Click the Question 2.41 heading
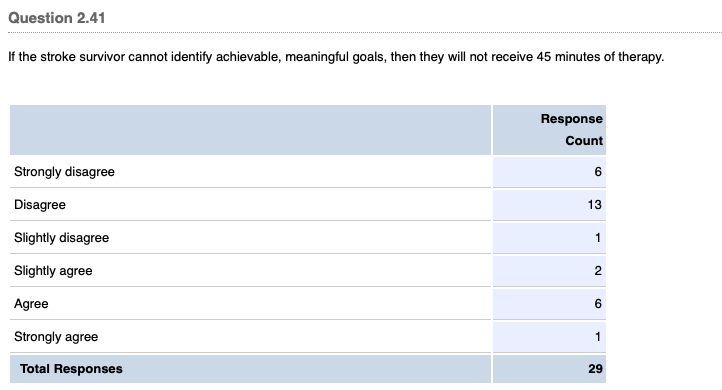722x390 pixels. click(57, 18)
